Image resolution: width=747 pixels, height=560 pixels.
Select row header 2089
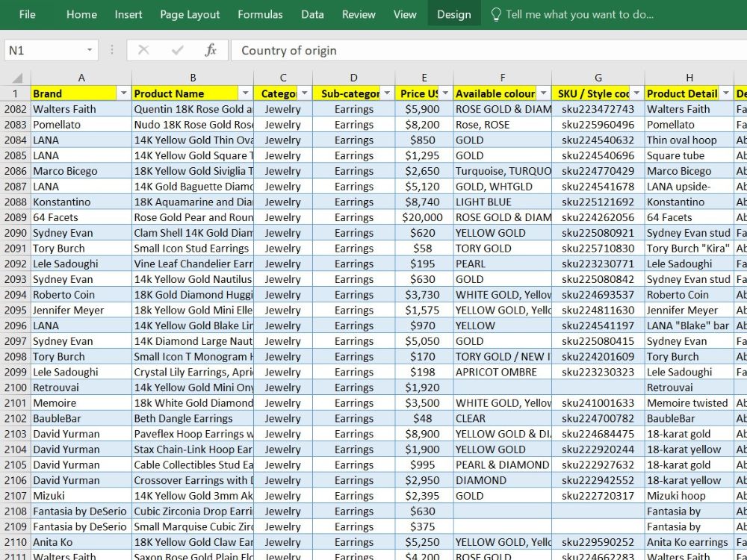tap(15, 217)
